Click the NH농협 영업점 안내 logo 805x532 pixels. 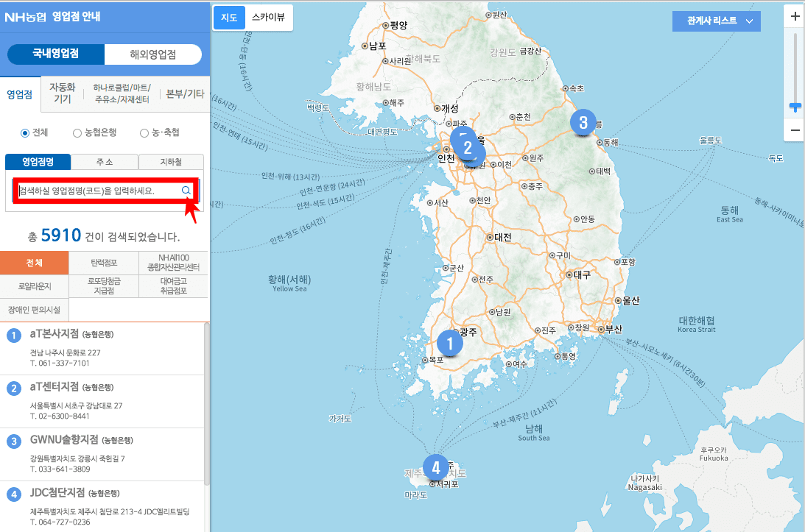[52, 16]
